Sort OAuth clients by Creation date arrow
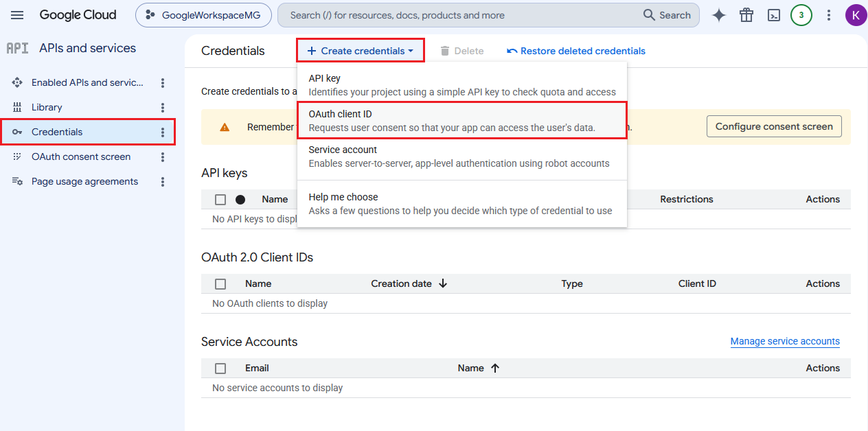 click(443, 283)
